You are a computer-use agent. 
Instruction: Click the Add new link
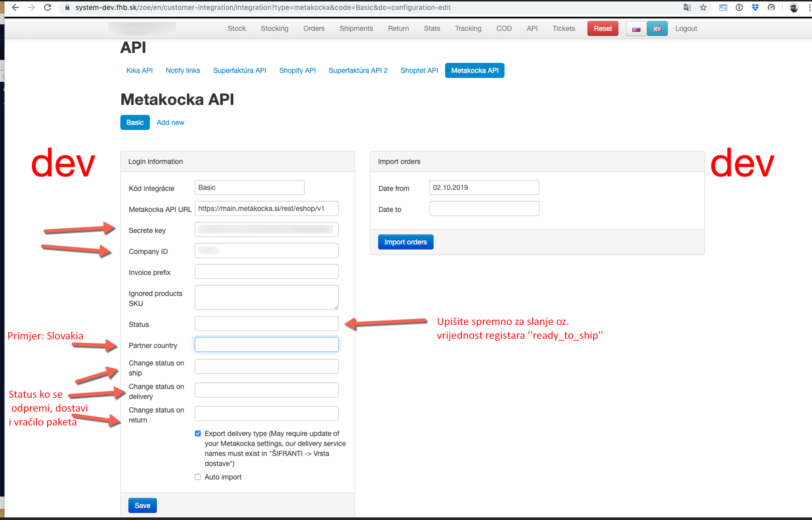pos(170,123)
